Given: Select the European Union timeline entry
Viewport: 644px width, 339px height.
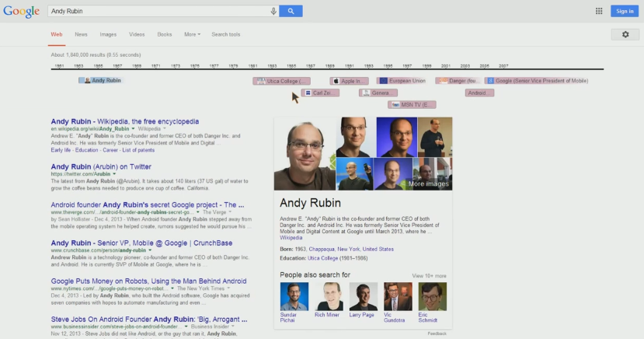Looking at the screenshot, I should tap(402, 81).
